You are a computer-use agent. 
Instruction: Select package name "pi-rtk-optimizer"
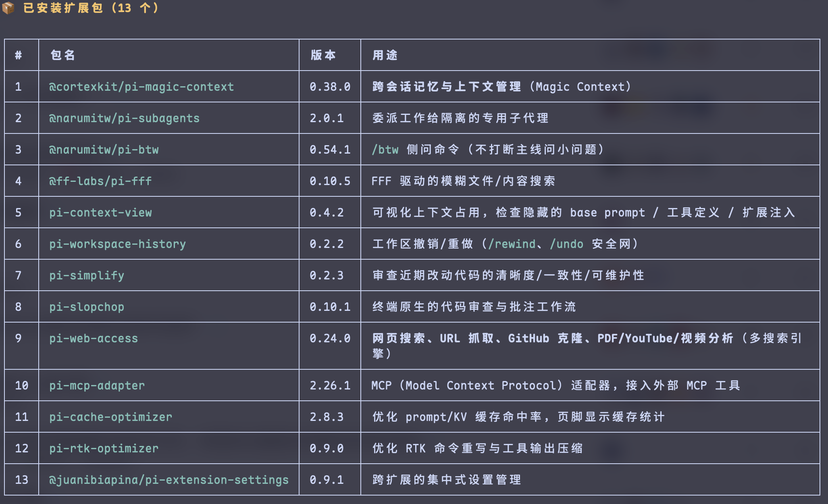(x=104, y=448)
